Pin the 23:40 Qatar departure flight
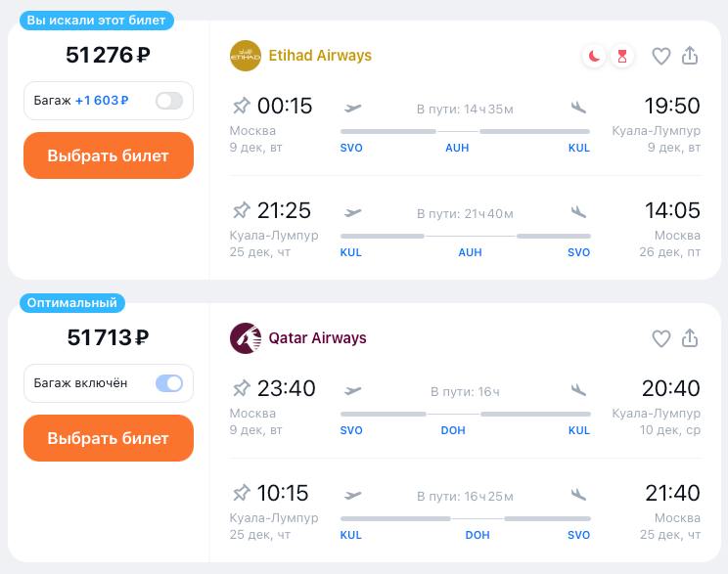 (x=241, y=388)
